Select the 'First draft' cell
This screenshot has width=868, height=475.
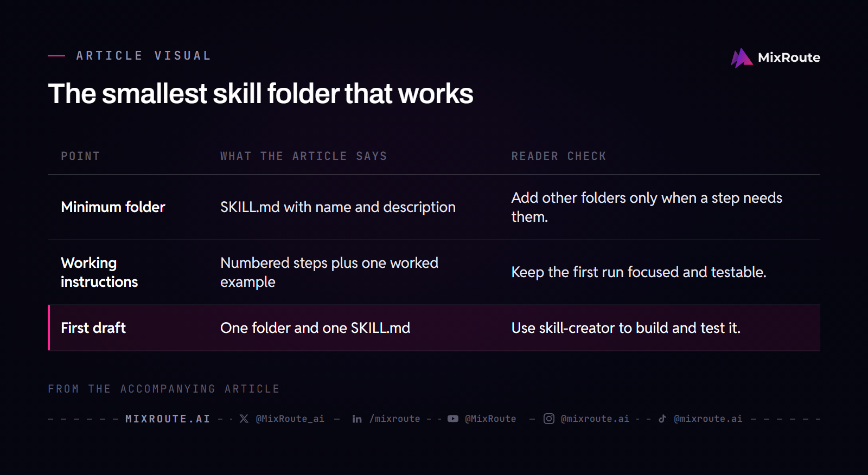(x=93, y=328)
